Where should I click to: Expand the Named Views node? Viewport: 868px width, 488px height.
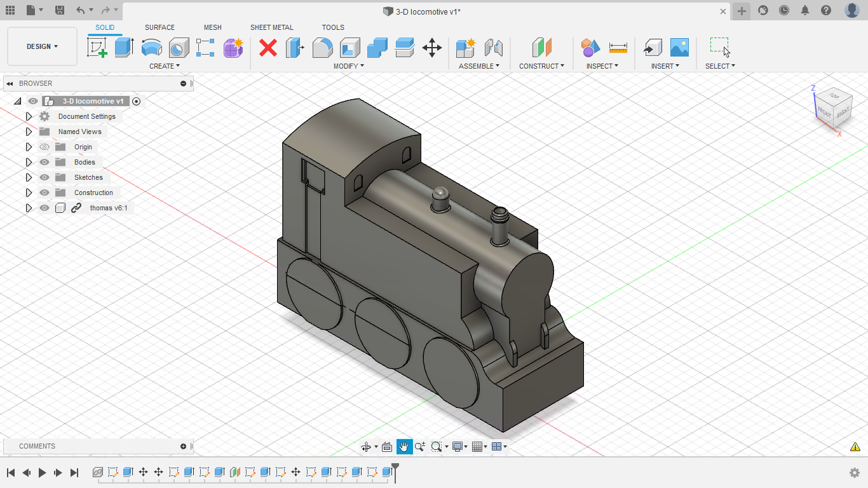29,132
